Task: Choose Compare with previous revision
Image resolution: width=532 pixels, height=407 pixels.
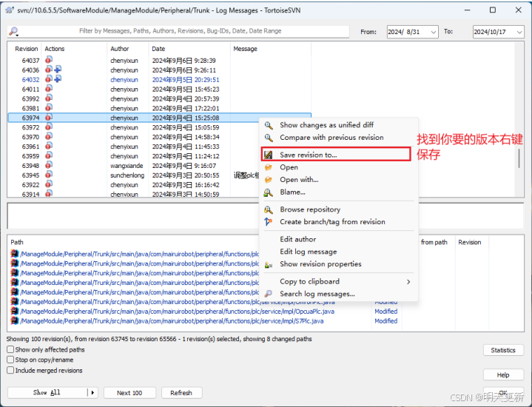Action: tap(331, 138)
